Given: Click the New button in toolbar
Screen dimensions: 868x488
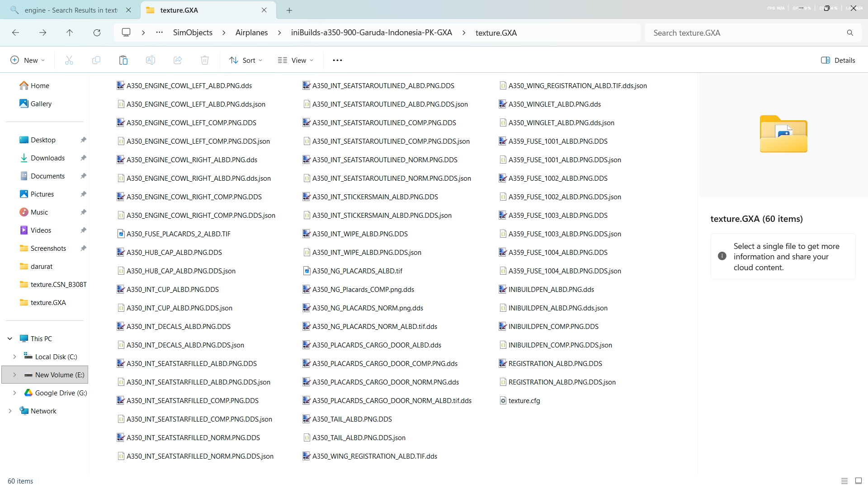Looking at the screenshot, I should 28,60.
